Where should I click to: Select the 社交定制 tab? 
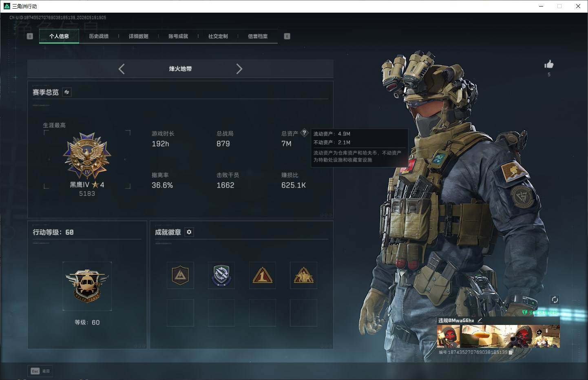pyautogui.click(x=218, y=36)
